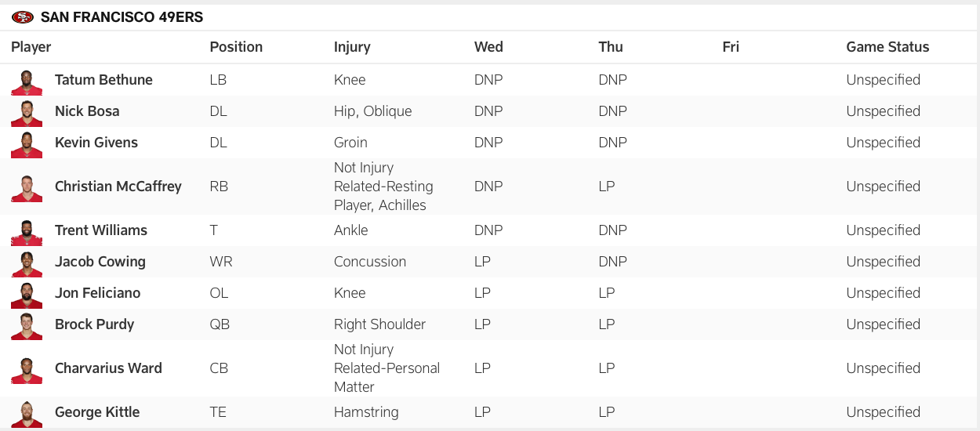Click the San Francisco 49ers team heading
Screen dimensions: 980x431
click(122, 17)
